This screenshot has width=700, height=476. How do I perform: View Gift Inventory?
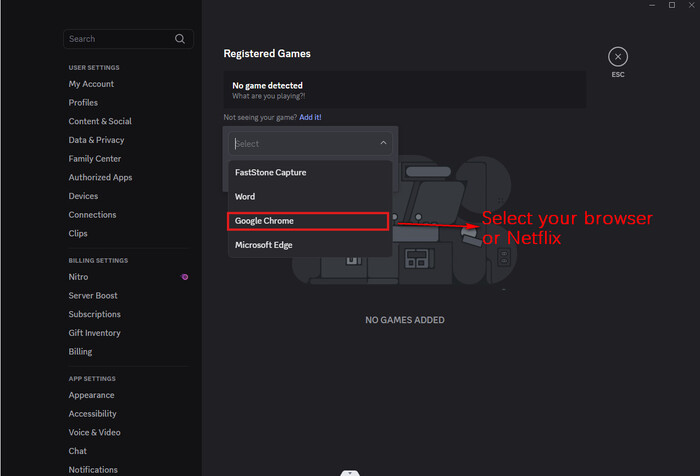95,333
